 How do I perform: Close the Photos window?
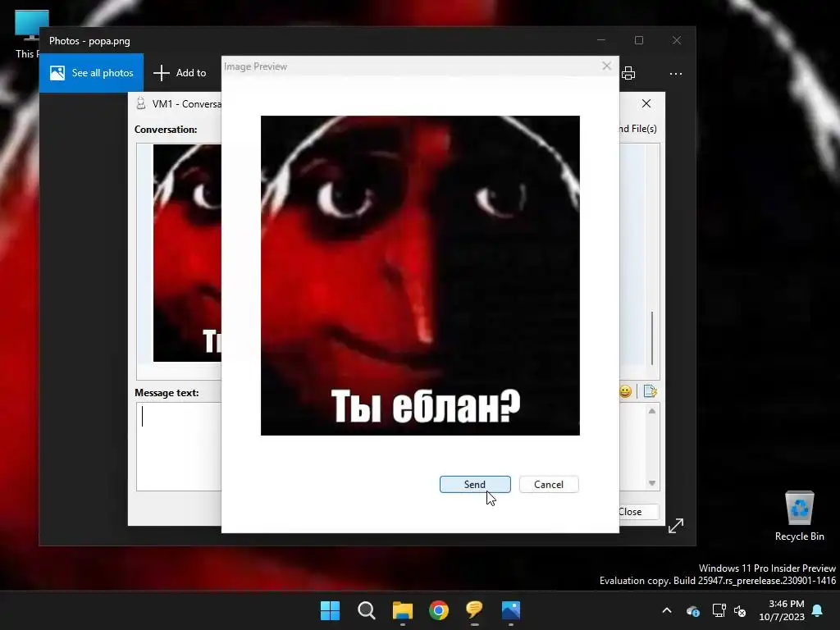pos(677,40)
